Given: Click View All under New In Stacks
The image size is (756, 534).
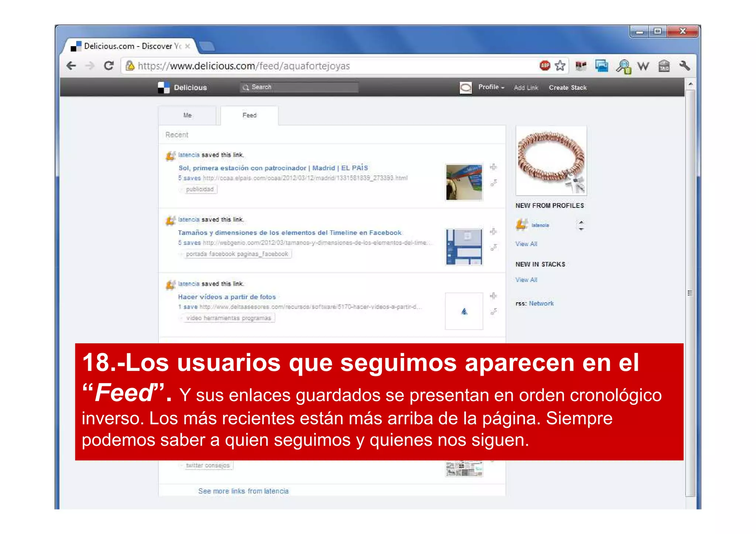Looking at the screenshot, I should 526,280.
